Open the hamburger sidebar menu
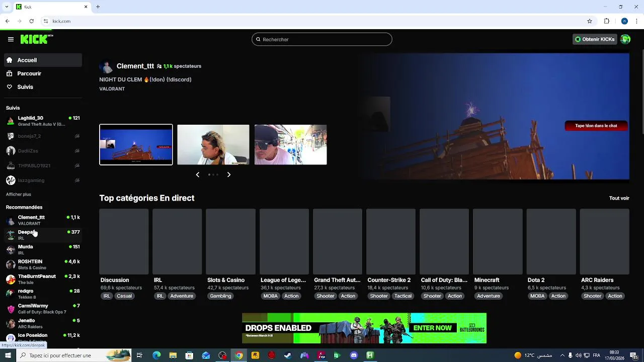This screenshot has height=362, width=644. point(11,39)
